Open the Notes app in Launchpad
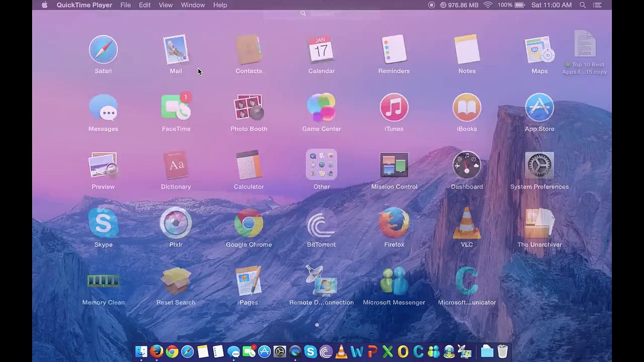This screenshot has height=362, width=644. click(x=467, y=50)
